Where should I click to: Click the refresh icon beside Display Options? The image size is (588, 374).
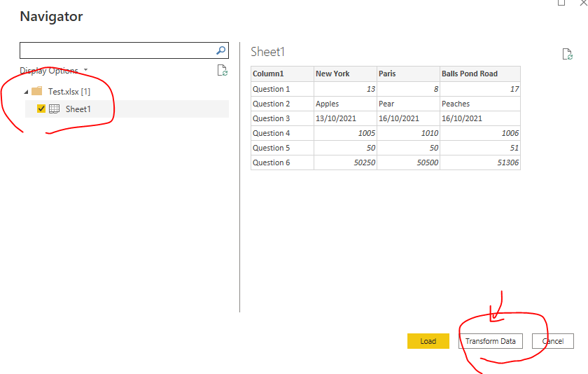[x=223, y=70]
